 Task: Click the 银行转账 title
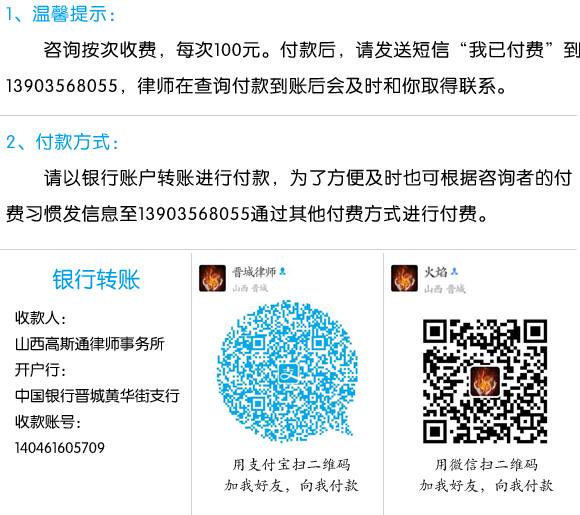click(96, 279)
